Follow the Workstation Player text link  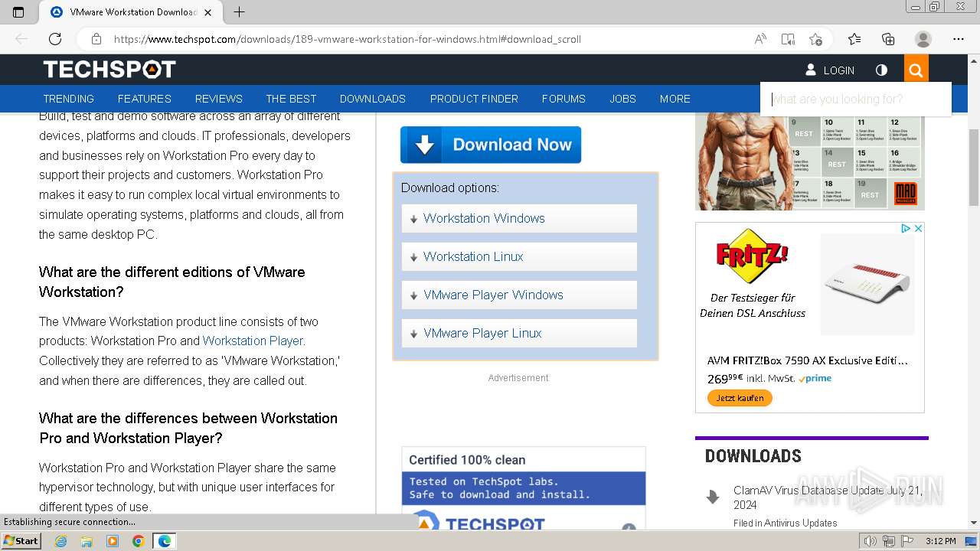pyautogui.click(x=253, y=341)
